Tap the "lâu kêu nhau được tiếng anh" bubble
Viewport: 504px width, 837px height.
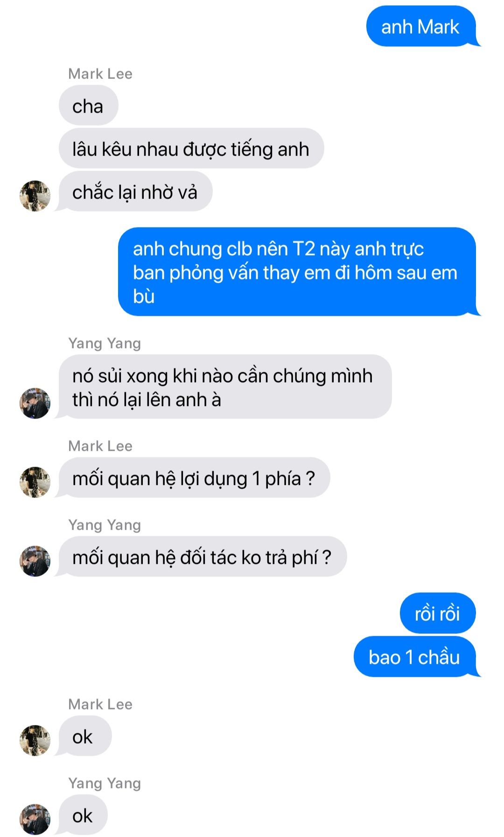(191, 149)
